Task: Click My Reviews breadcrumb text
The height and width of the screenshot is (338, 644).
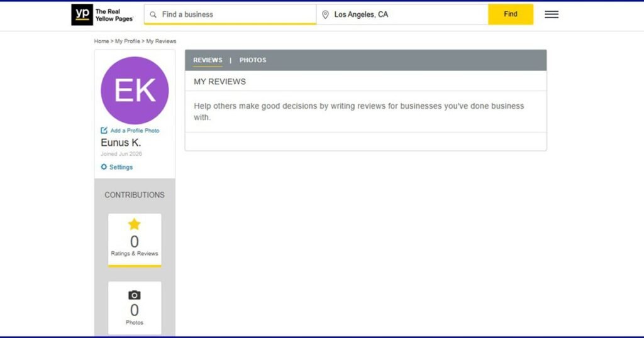Action: pos(161,41)
